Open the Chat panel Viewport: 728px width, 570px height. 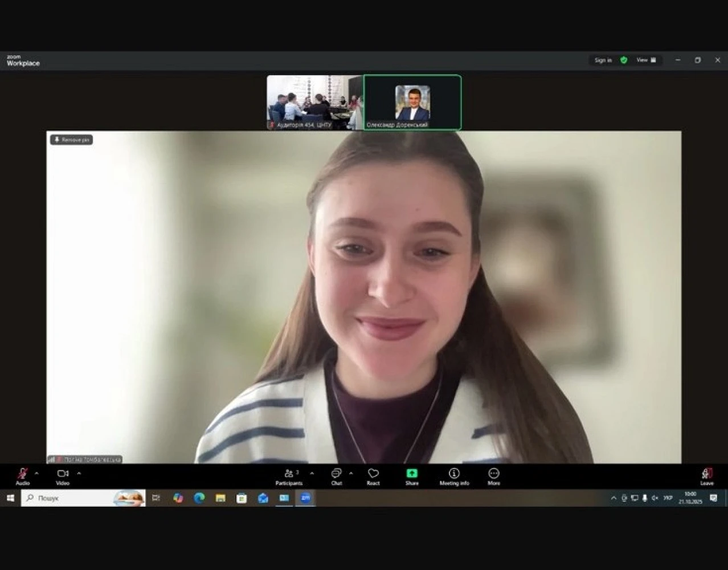coord(337,475)
